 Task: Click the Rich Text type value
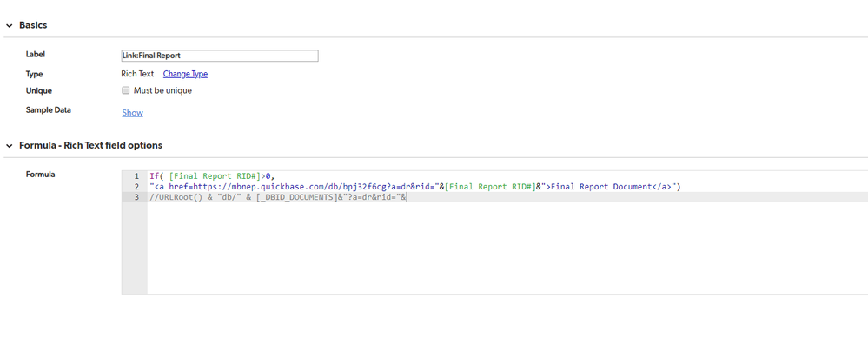(137, 74)
